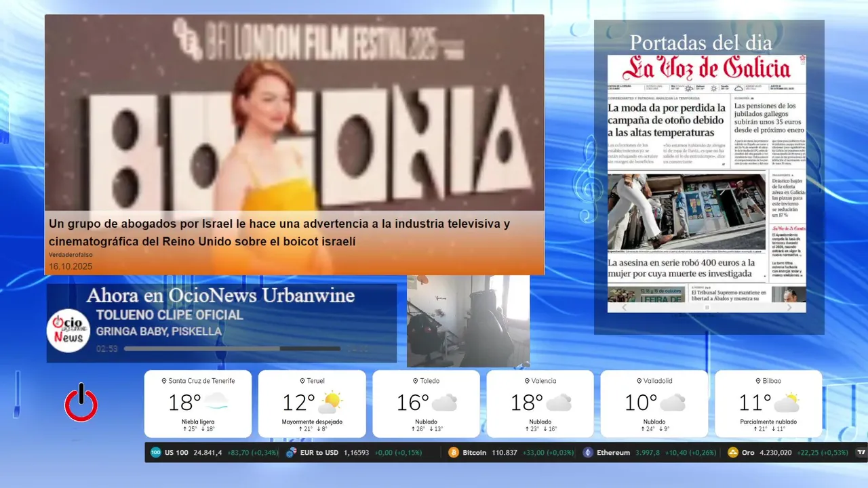
Task: Open the EUR to USD ticker quote
Action: pos(354,452)
